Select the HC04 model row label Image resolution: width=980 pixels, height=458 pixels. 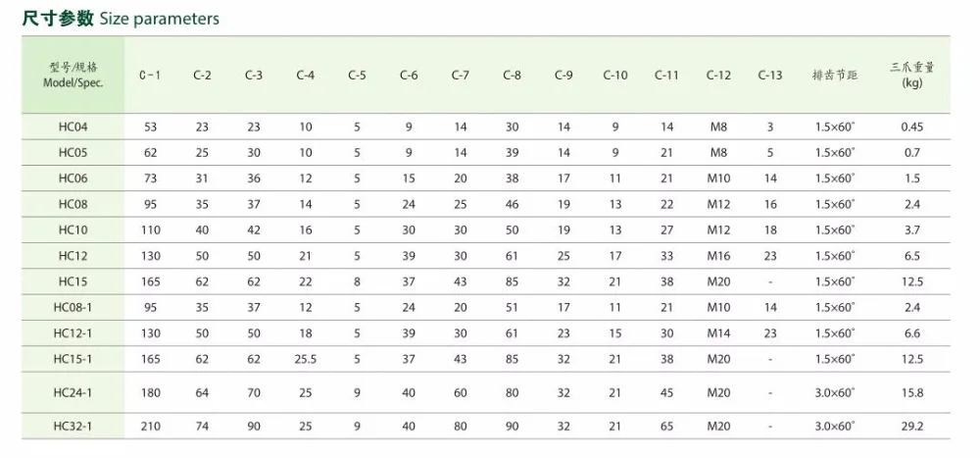[73, 127]
